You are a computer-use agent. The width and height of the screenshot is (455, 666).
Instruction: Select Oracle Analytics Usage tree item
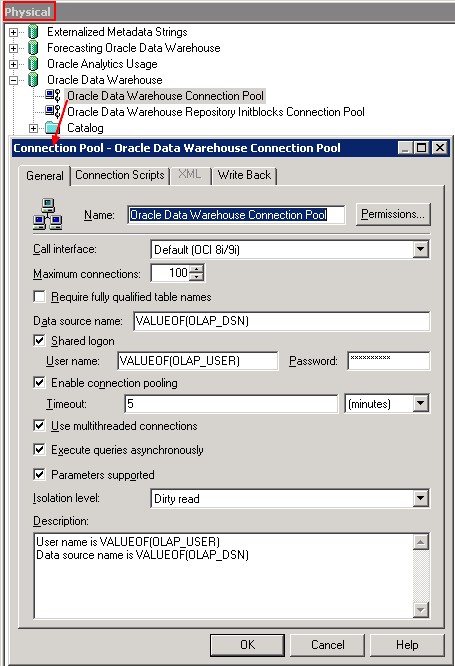pyautogui.click(x=102, y=64)
